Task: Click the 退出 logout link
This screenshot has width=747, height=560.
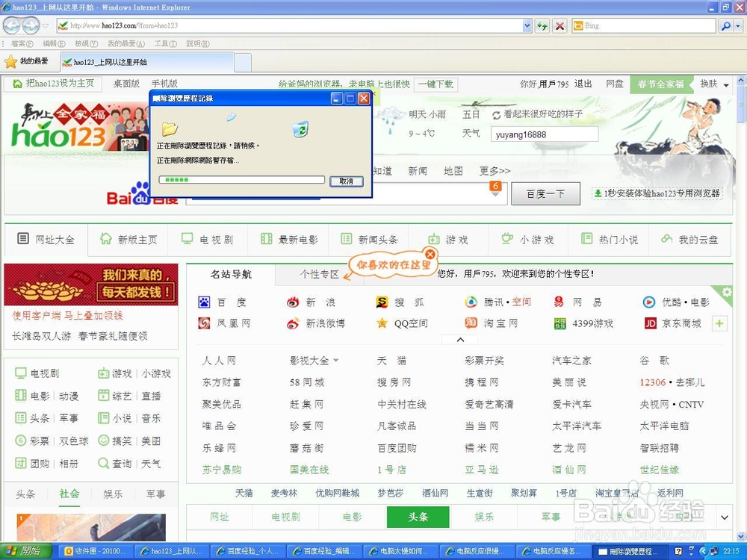Action: click(583, 84)
